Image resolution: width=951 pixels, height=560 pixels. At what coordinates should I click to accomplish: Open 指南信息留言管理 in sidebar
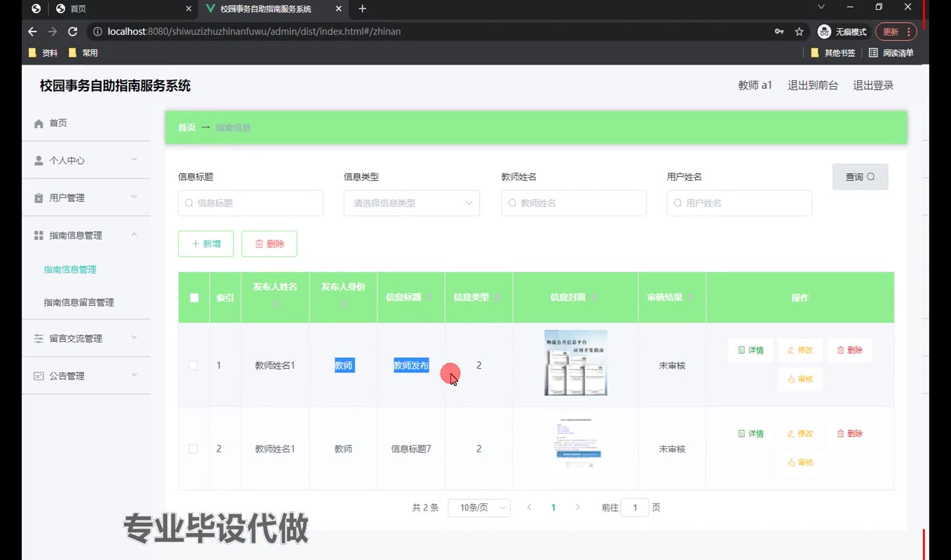(79, 302)
